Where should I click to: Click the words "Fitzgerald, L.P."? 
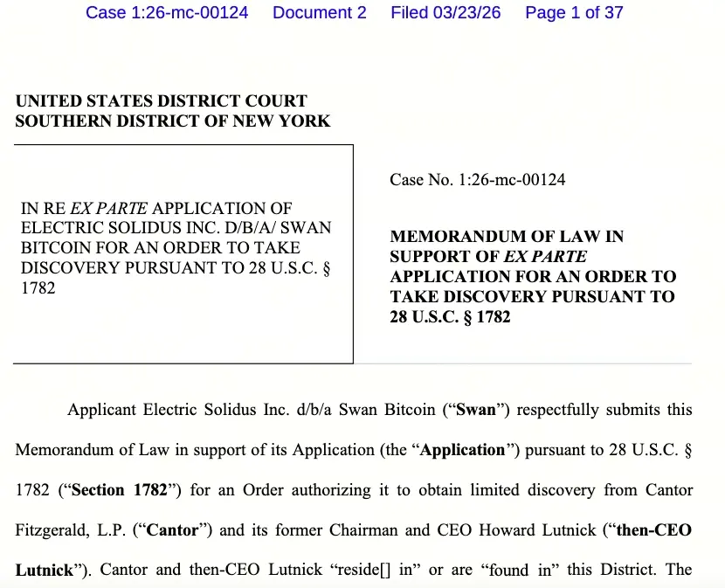tap(71, 529)
